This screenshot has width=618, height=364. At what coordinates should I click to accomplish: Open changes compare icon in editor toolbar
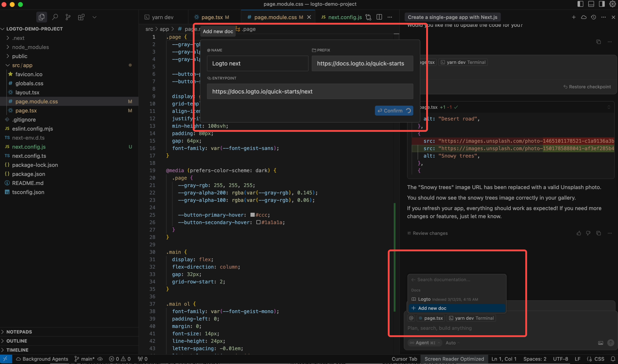coord(368,17)
